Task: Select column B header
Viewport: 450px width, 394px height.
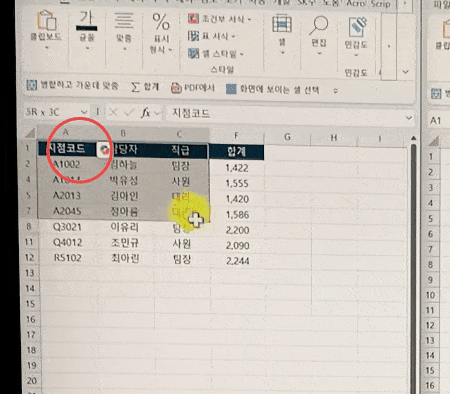Action: [123, 134]
